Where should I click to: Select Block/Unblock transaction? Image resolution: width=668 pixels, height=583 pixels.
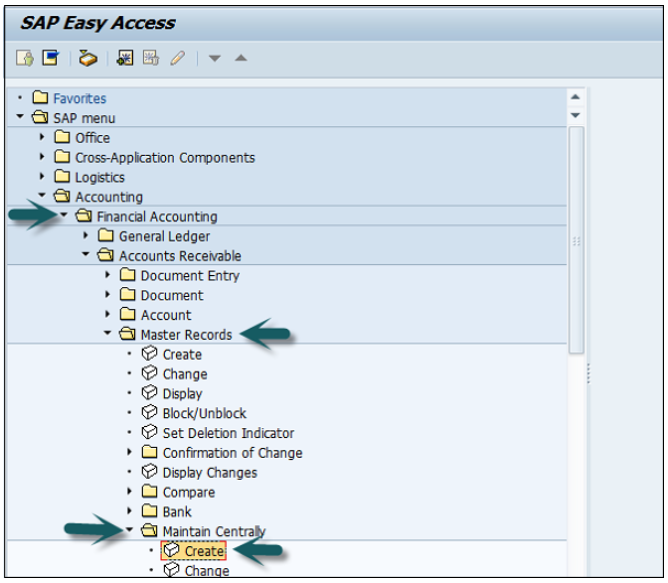point(204,413)
